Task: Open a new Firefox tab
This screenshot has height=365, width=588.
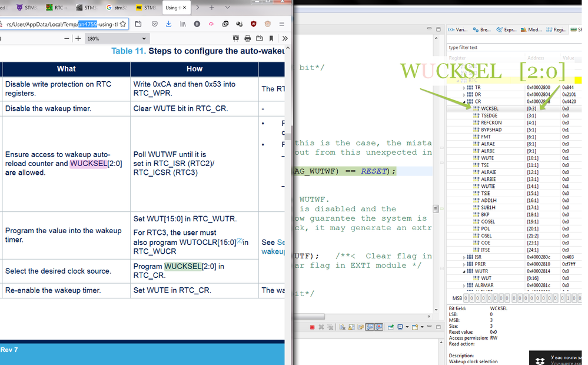Action: point(212,8)
